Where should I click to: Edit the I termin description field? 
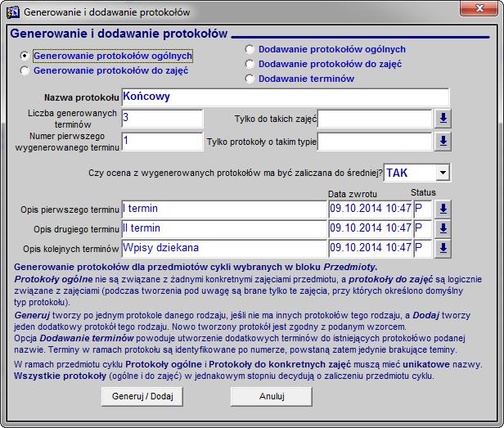[x=224, y=209]
